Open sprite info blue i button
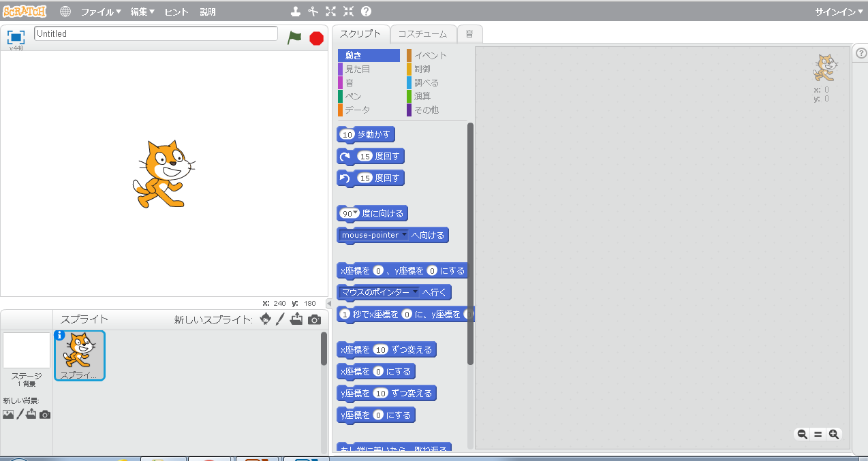The height and width of the screenshot is (461, 868). click(59, 335)
